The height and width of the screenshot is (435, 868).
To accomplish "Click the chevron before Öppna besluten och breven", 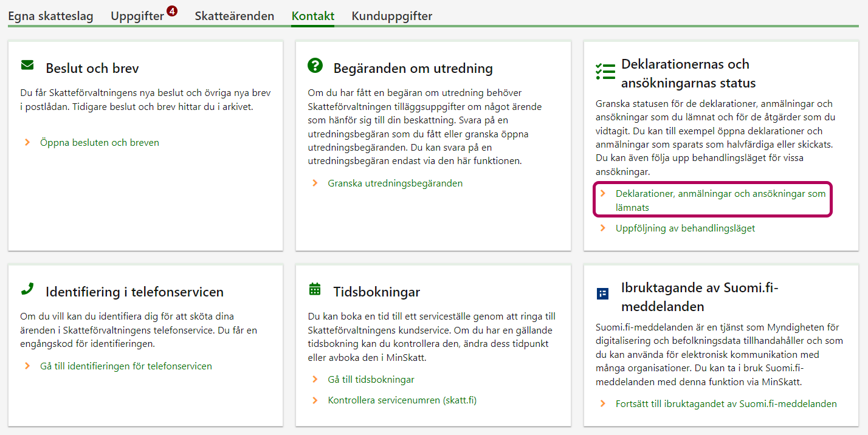I will click(x=27, y=143).
